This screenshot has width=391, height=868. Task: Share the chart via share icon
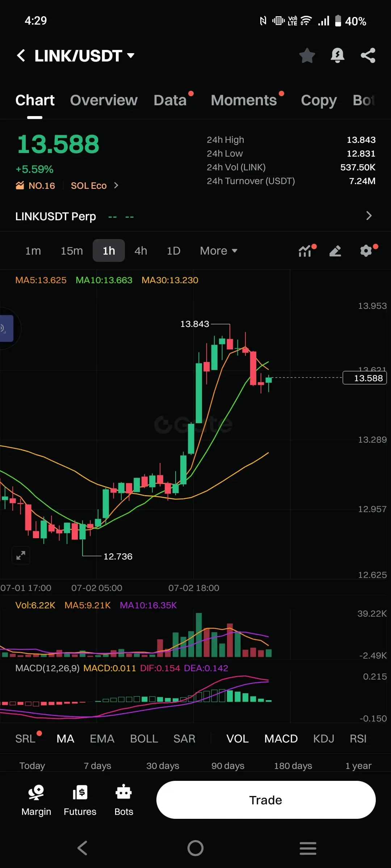coord(368,55)
